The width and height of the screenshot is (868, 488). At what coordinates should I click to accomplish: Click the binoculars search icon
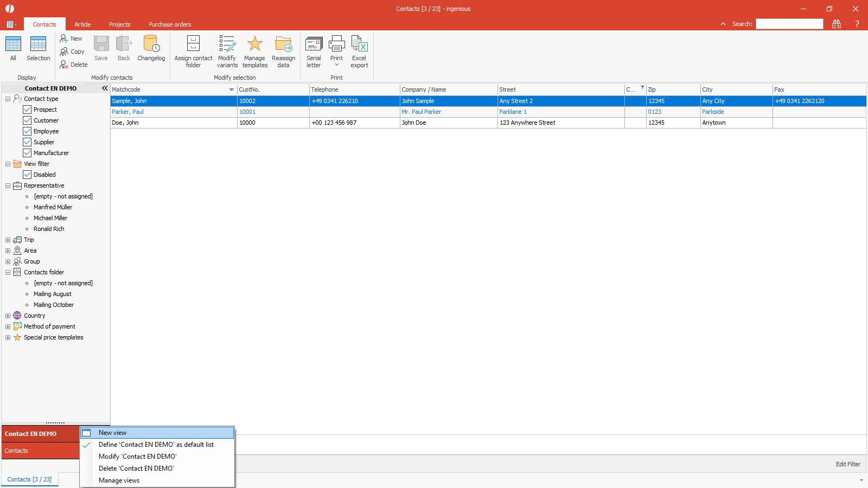[x=837, y=24]
